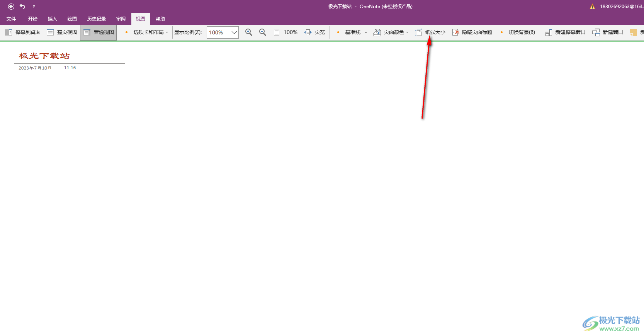Open the 文件 menu
The image size is (644, 335).
click(x=11, y=19)
